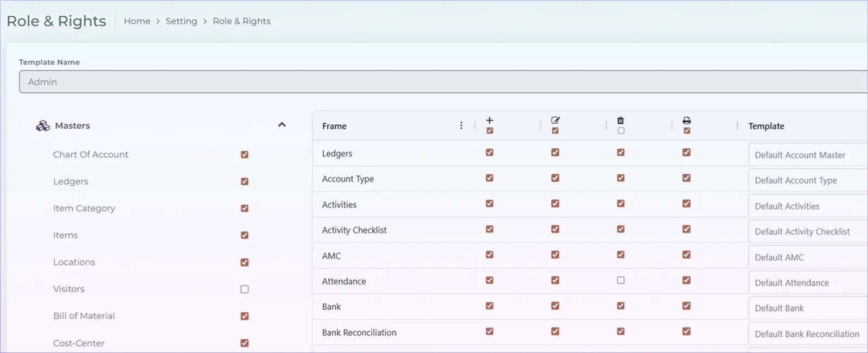Enable header checkbox under delete icon

(x=621, y=131)
